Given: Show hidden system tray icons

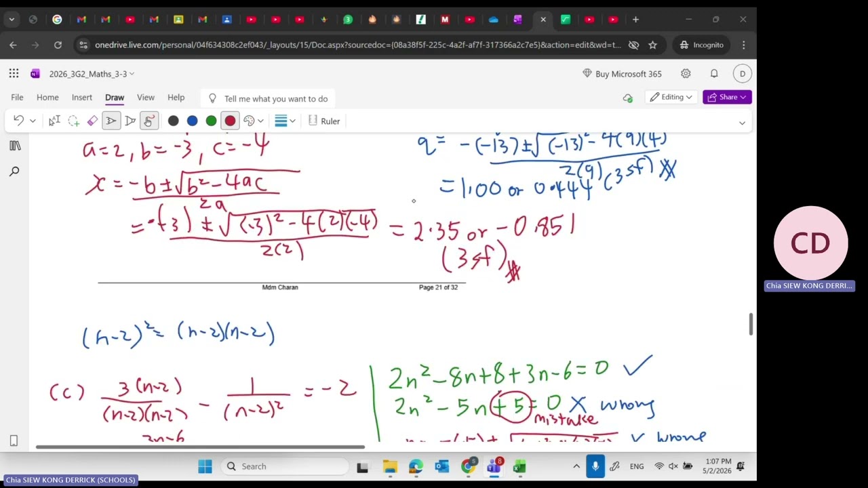Looking at the screenshot, I should 576,466.
